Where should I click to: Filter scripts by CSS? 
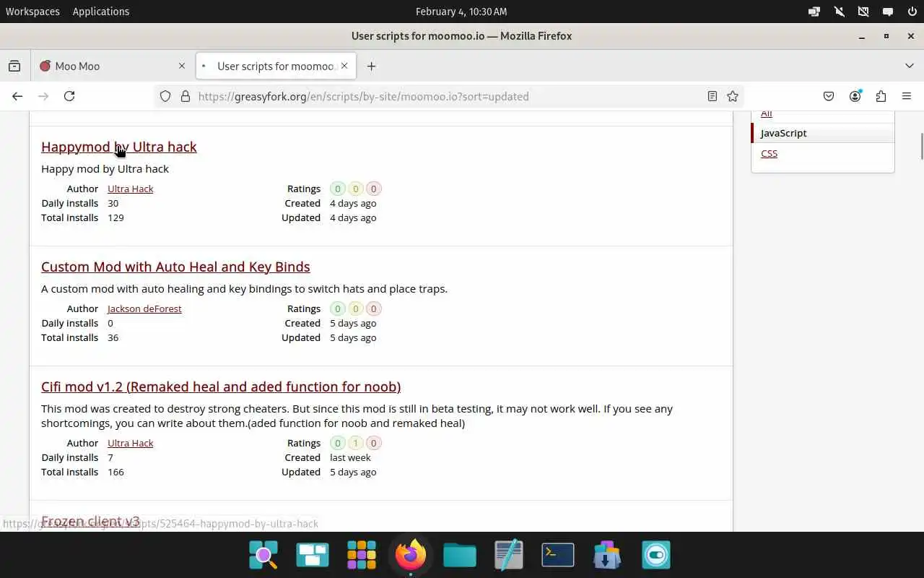pyautogui.click(x=770, y=153)
